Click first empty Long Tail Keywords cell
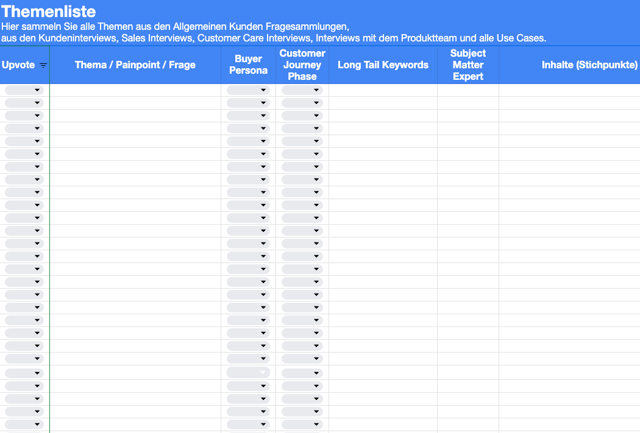This screenshot has height=433, width=640. point(383,90)
